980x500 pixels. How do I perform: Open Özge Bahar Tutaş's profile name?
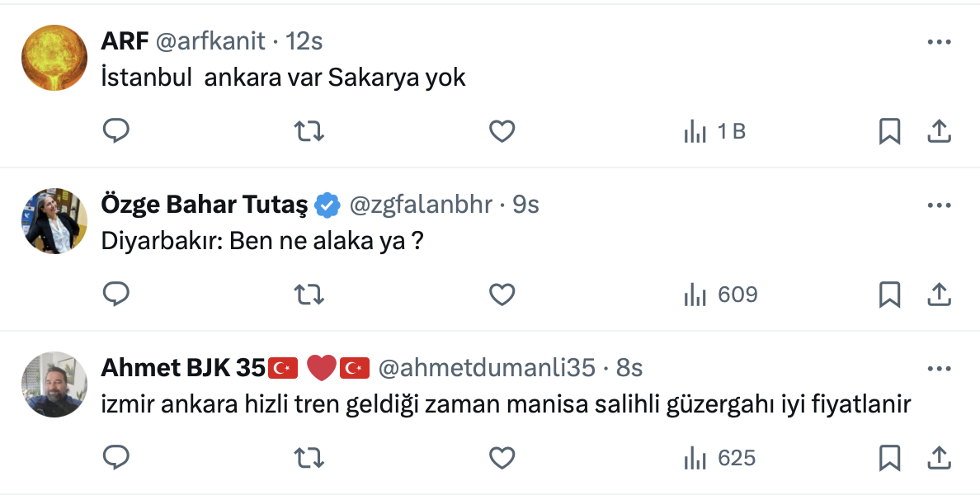click(204, 204)
